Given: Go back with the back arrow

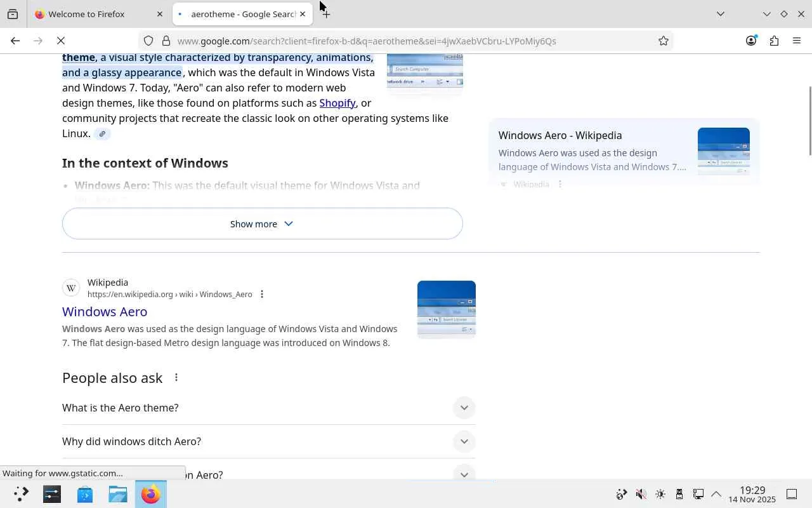Looking at the screenshot, I should 15,41.
